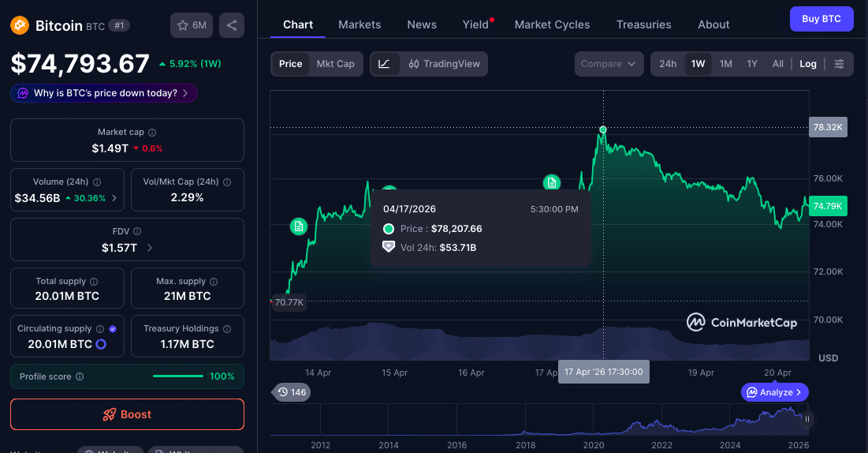This screenshot has width=868, height=453.
Task: Click the current price tag 74.79K
Action: 828,206
